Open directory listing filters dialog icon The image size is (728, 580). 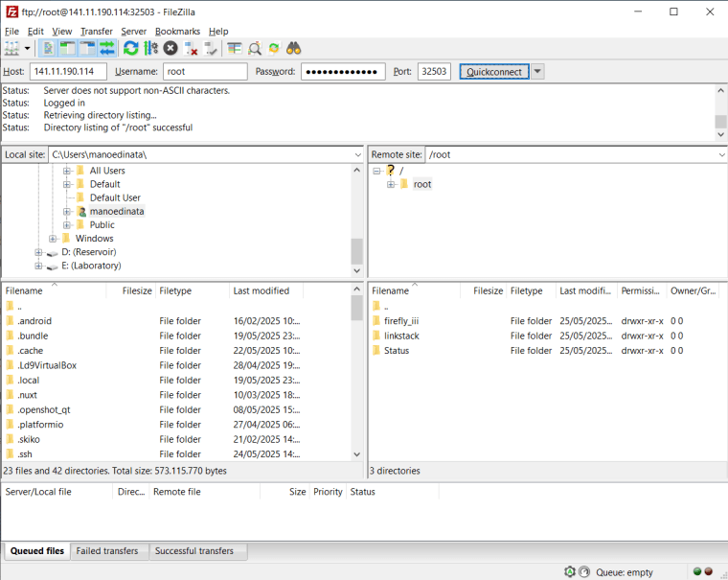point(235,48)
